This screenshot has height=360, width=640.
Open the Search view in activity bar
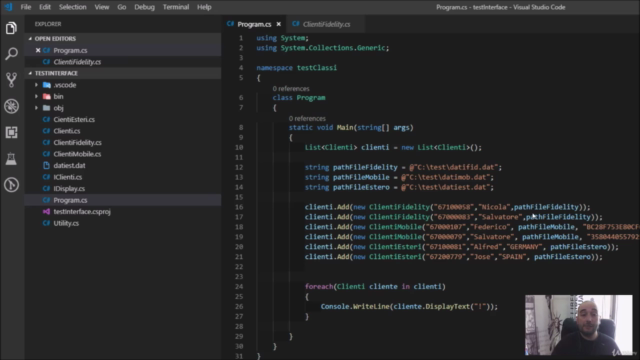[11, 54]
